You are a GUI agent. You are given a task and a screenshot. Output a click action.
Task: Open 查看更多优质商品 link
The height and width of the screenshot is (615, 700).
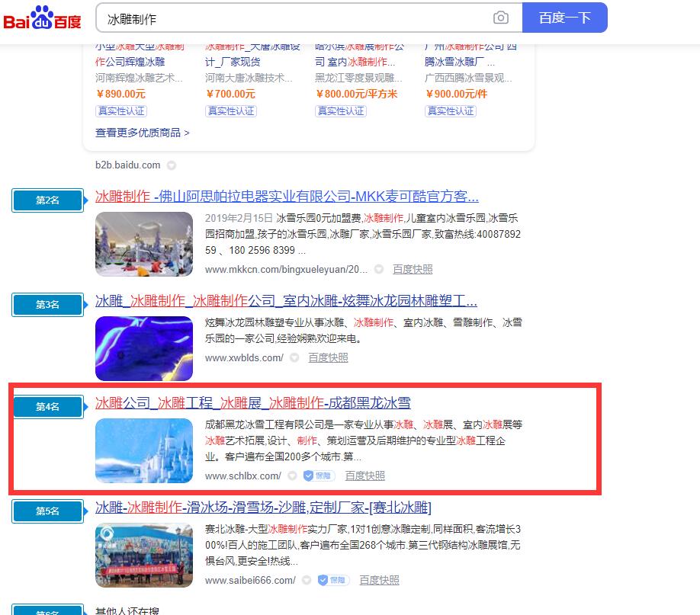click(x=143, y=133)
